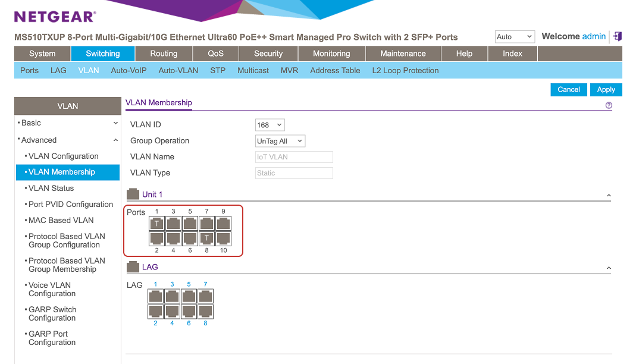
Task: Click the LAG section icon
Action: click(x=133, y=266)
